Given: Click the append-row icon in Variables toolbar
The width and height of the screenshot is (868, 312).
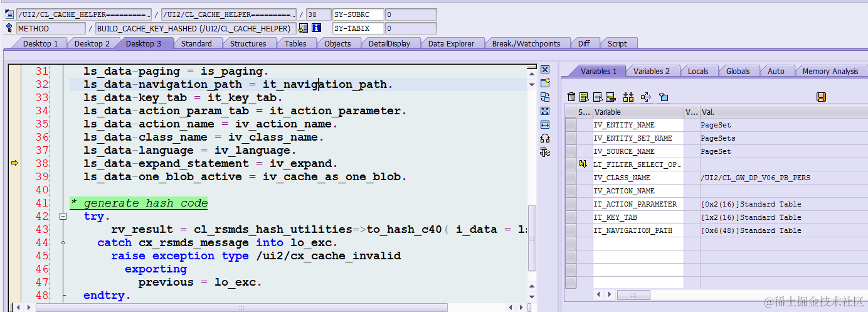Looking at the screenshot, I should pyautogui.click(x=598, y=97).
